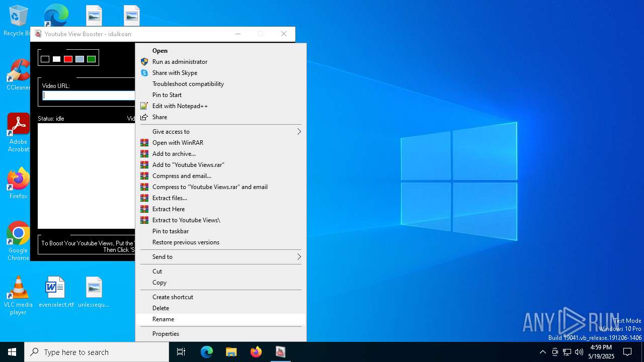The image size is (644, 362).
Task: Select the evenselect.rtf desktop file
Action: coord(56,292)
